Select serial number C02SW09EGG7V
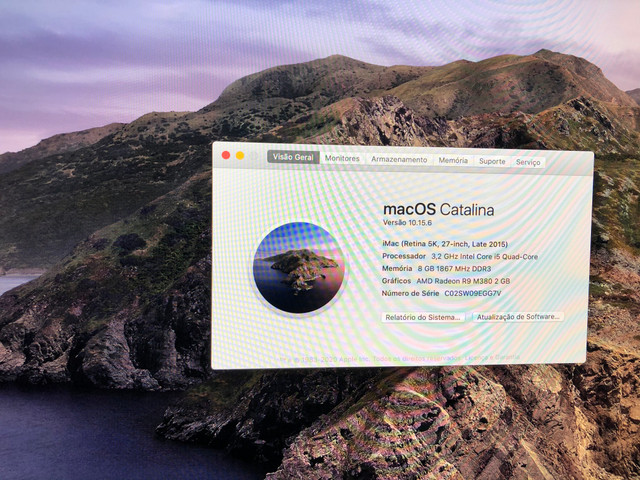640x480 pixels. coord(473,293)
